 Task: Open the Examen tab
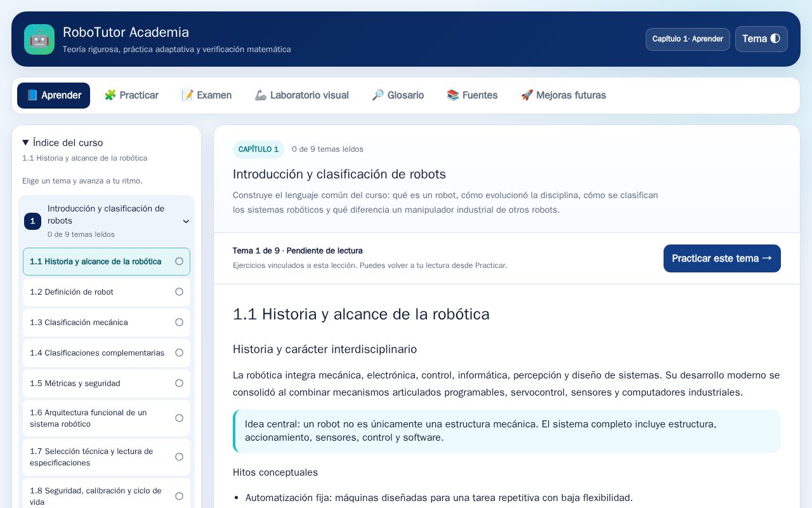pos(207,95)
